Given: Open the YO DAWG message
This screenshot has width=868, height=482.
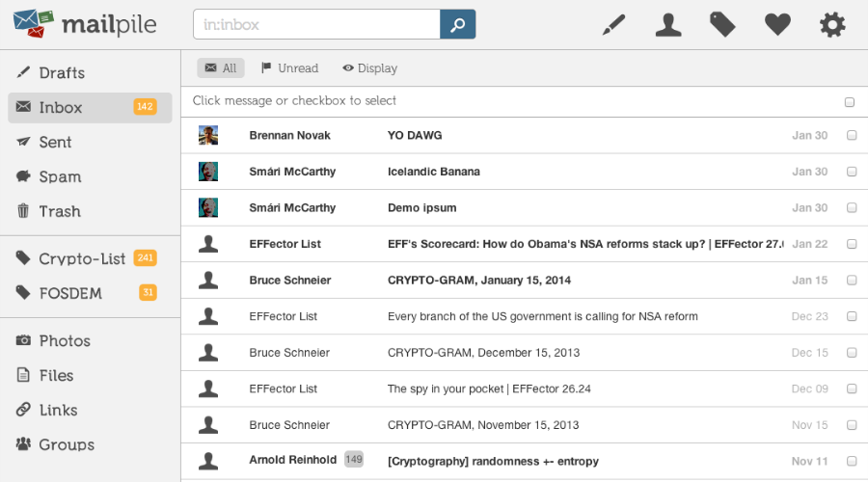Looking at the screenshot, I should click(x=415, y=135).
